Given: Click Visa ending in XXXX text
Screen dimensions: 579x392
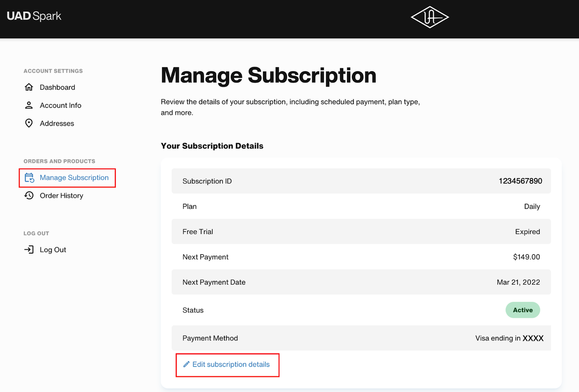Looking at the screenshot, I should 509,338.
